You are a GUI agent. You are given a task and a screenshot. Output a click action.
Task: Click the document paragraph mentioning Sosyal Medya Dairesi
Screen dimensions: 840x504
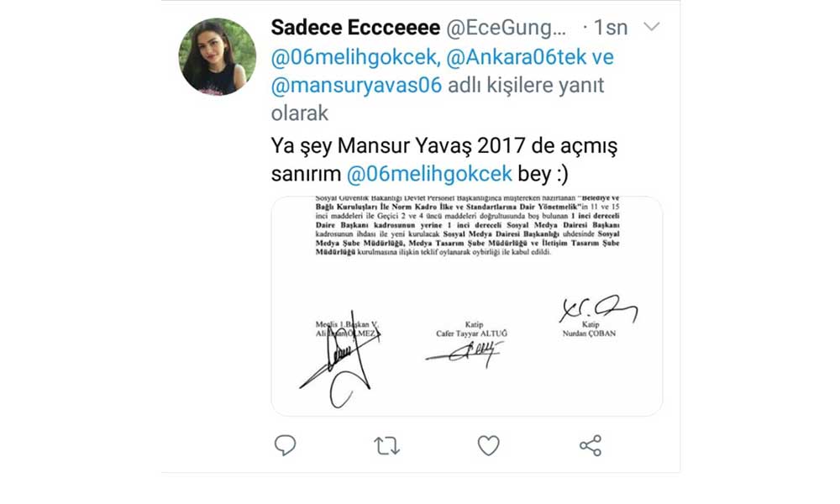(x=466, y=233)
